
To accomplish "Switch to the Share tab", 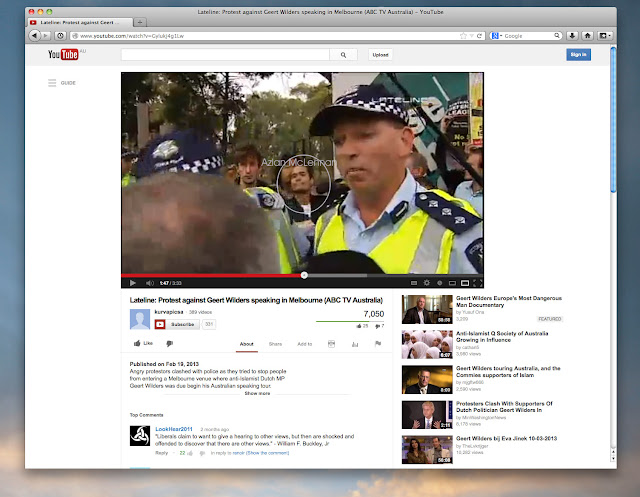I will click(x=276, y=344).
